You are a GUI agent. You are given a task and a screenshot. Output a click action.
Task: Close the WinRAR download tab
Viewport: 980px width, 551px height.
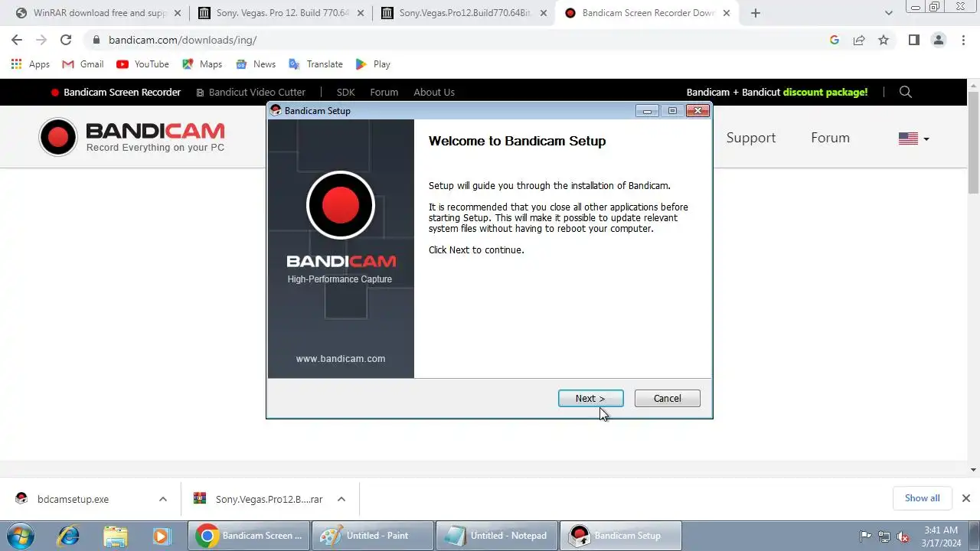[x=178, y=13]
